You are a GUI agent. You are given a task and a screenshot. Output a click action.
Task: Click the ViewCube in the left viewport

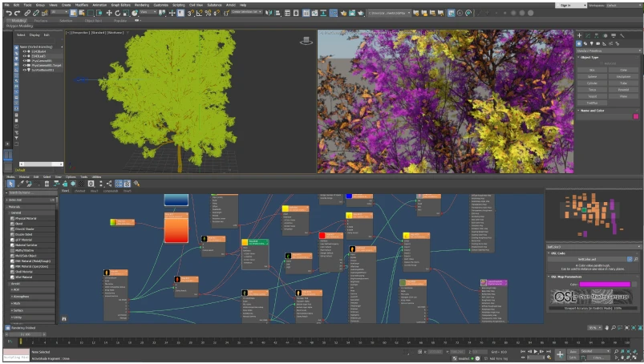[x=306, y=40]
